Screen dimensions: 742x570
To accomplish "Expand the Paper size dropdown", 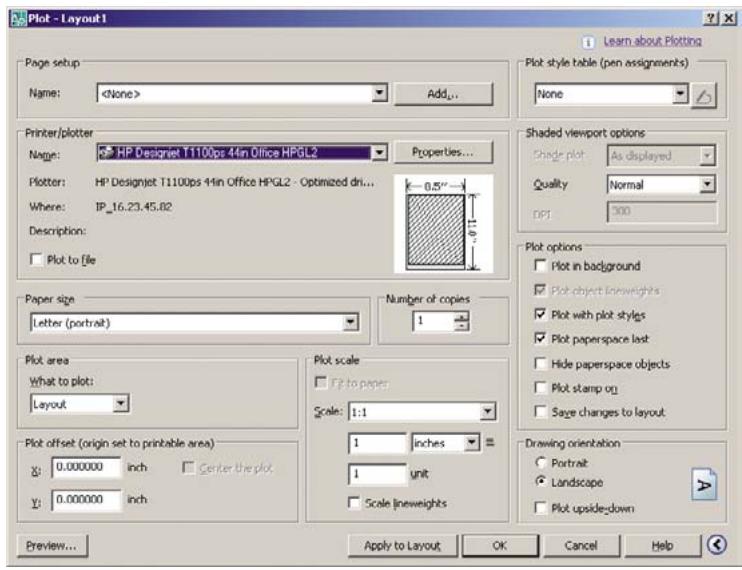I will [350, 323].
